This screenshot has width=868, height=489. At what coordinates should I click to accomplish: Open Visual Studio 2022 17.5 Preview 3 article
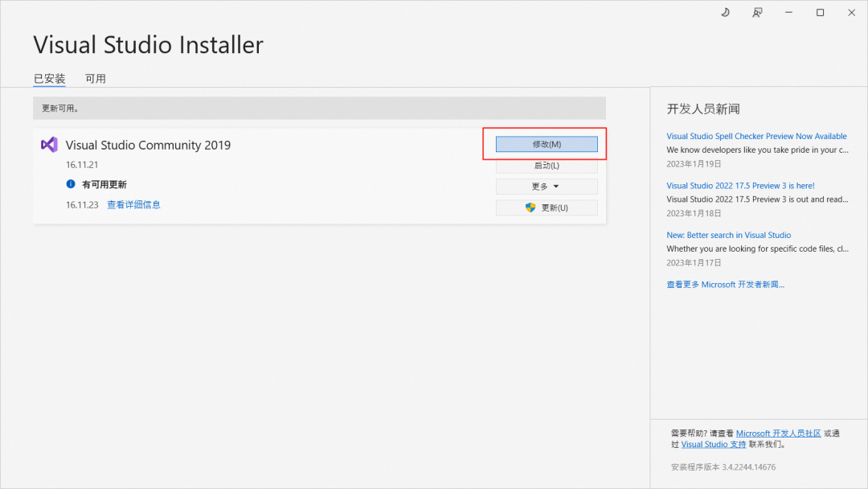pos(740,186)
